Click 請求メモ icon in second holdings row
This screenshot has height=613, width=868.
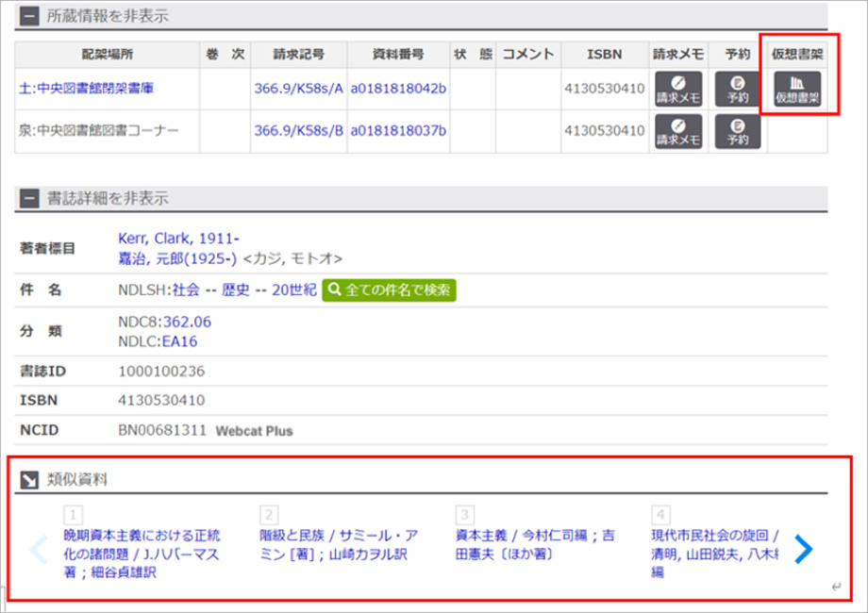point(678,131)
